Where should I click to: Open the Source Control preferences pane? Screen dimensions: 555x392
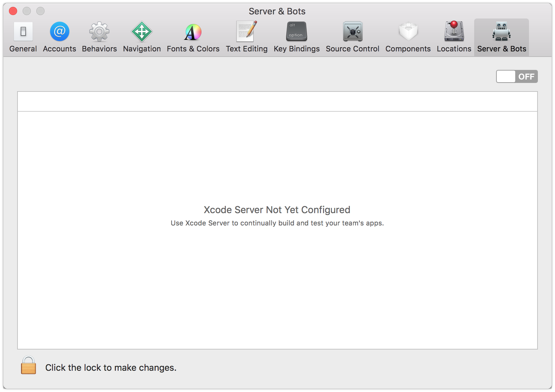click(353, 37)
